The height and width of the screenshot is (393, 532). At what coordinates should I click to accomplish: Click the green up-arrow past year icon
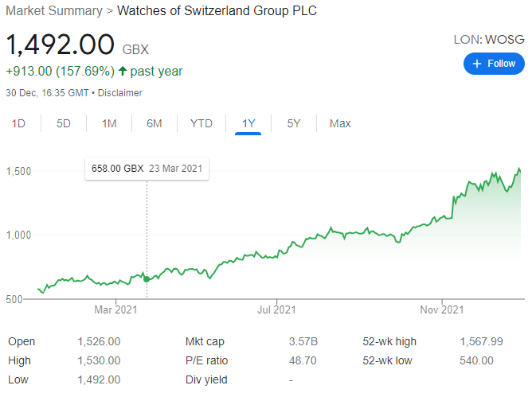pyautogui.click(x=123, y=72)
